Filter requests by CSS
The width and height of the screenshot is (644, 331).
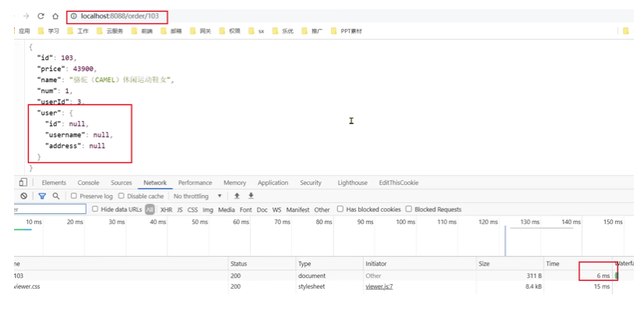[192, 209]
